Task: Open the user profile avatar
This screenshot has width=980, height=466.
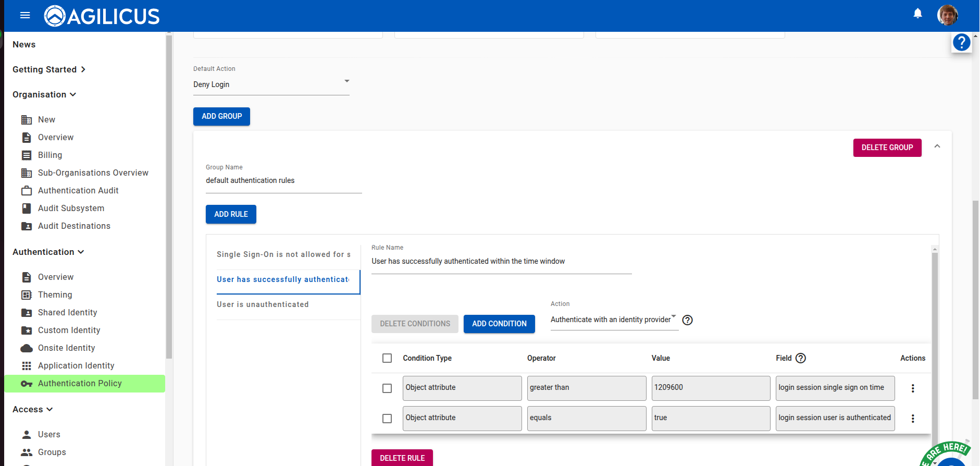Action: [x=947, y=15]
